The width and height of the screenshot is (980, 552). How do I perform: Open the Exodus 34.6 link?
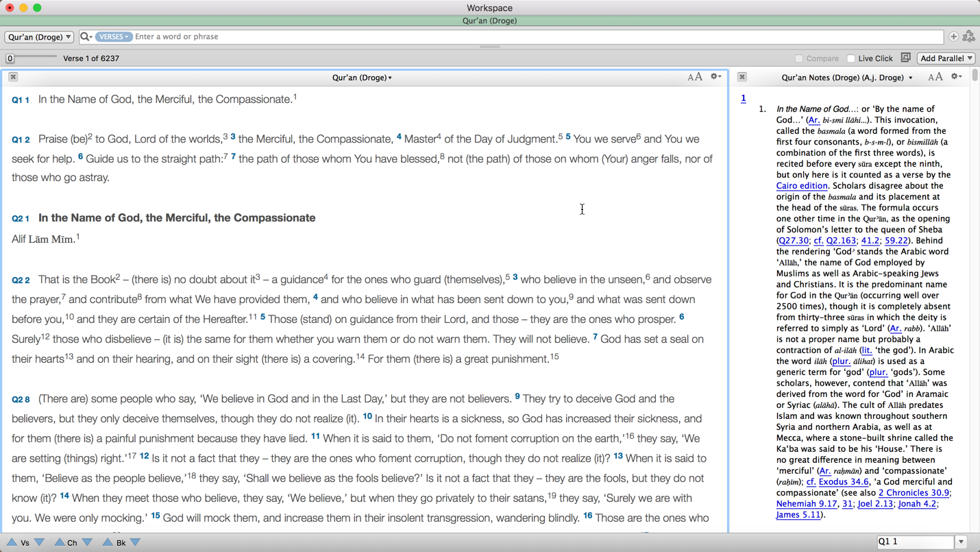844,482
